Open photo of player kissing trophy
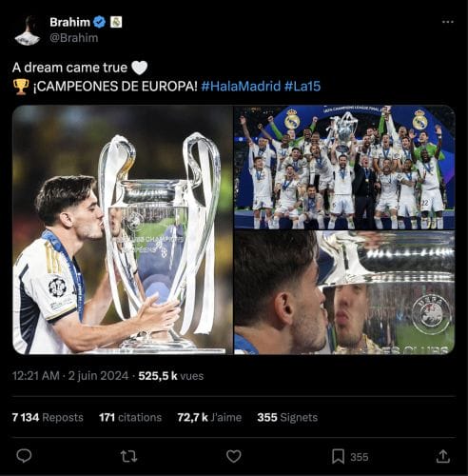Viewport: 468px width, 476px height. coord(123,229)
